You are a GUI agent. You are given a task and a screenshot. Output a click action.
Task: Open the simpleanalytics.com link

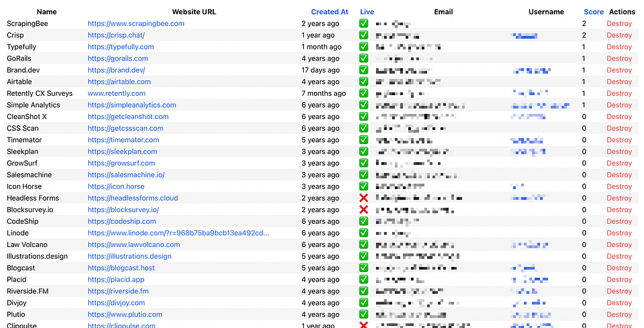point(132,105)
